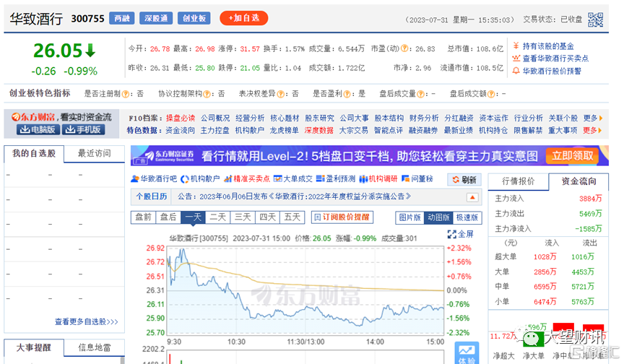The image size is (624, 364).
Task: Open the 大事提醒 tab
Action: click(34, 347)
